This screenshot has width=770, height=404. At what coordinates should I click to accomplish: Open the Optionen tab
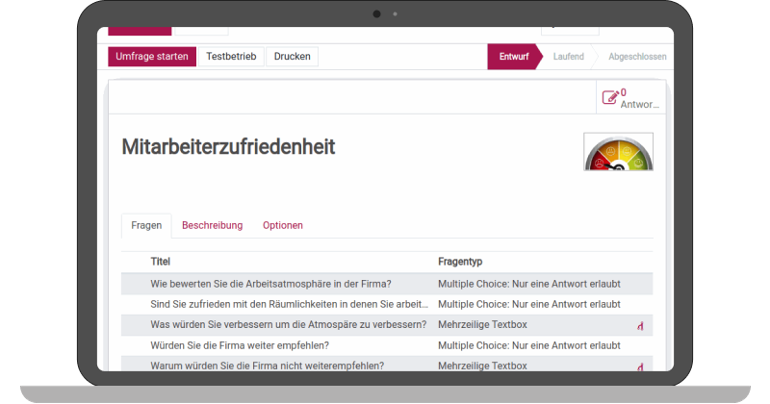pos(283,226)
